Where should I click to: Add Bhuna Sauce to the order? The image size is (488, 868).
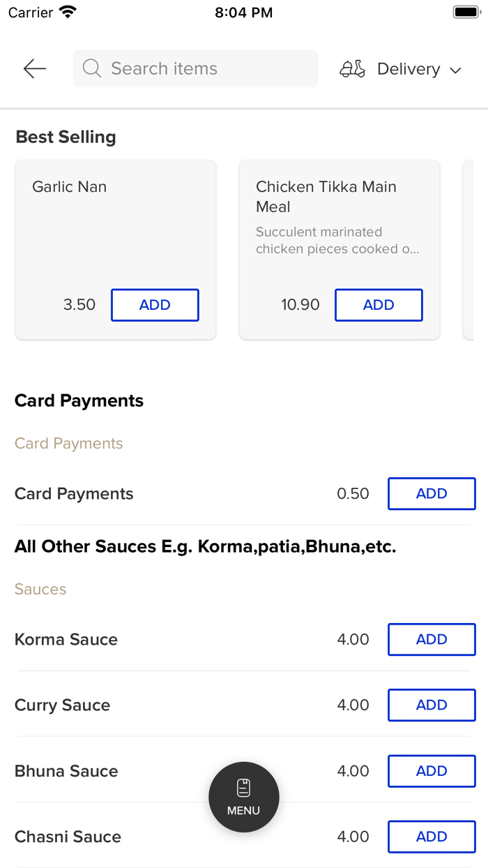tap(432, 771)
